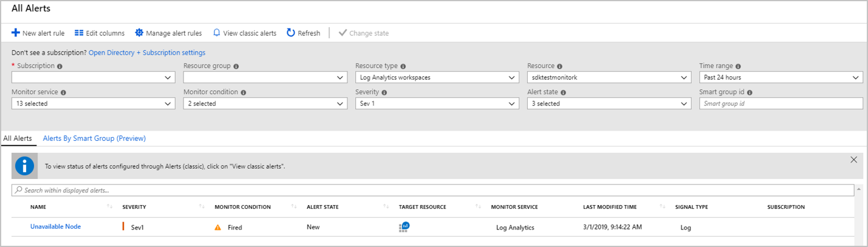Click the Refresh icon
868x247 pixels.
[x=291, y=33]
